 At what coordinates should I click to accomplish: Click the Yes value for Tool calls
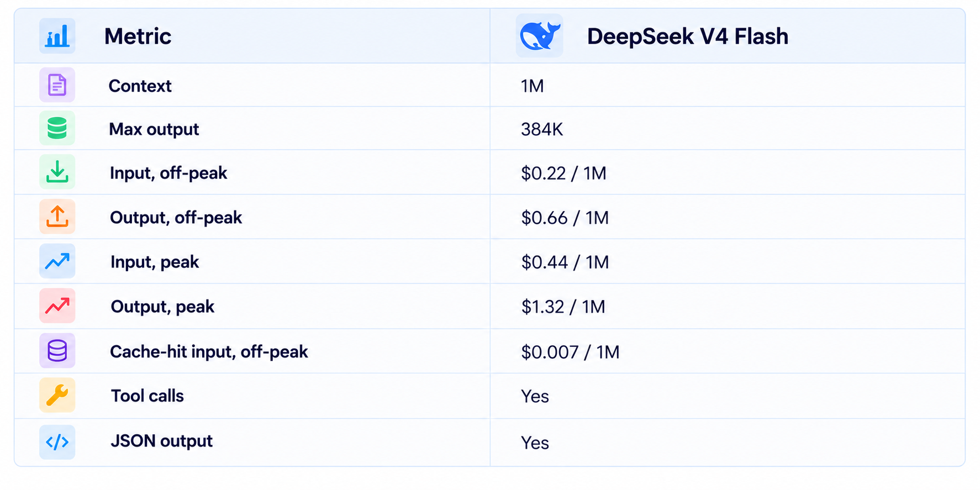pyautogui.click(x=535, y=397)
